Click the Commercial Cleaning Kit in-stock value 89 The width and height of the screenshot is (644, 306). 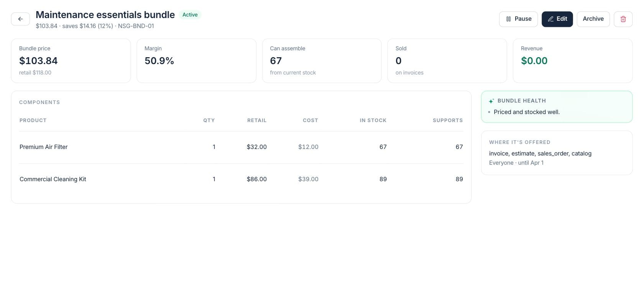tap(383, 179)
